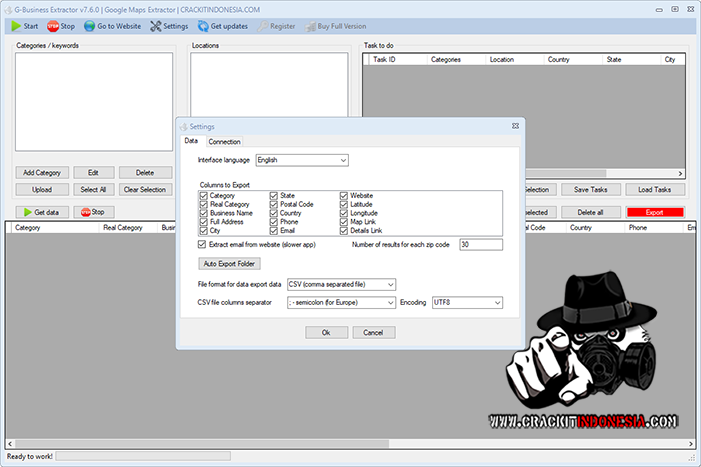Image resolution: width=701 pixels, height=467 pixels.
Task: Click Ok to confirm settings
Action: click(x=326, y=332)
